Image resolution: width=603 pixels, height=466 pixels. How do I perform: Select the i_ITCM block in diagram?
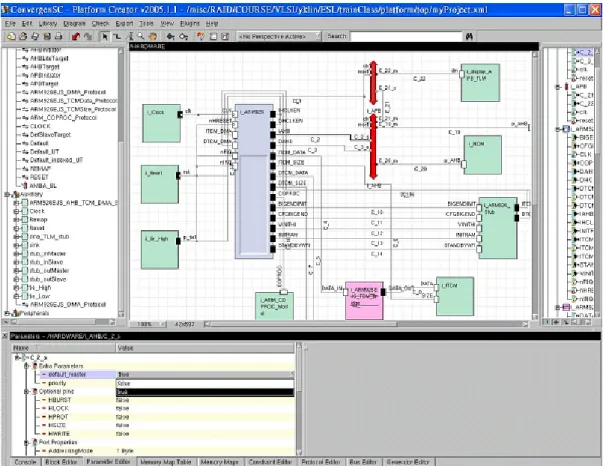click(455, 296)
